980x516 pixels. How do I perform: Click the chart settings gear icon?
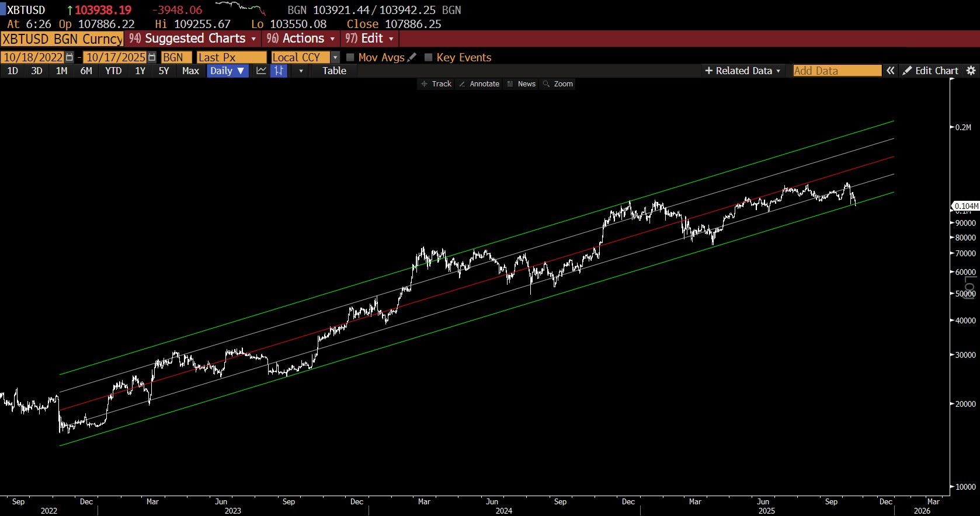click(971, 71)
